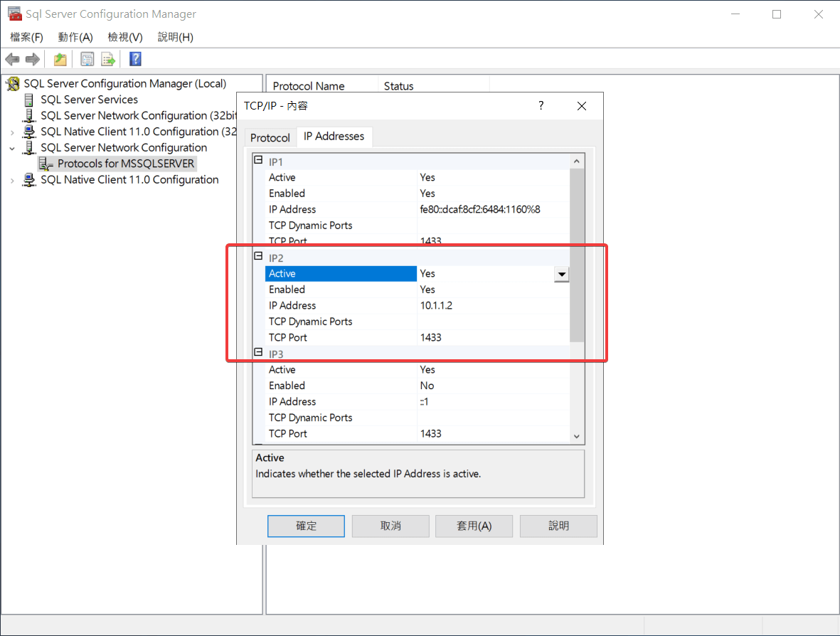Open the IP2 Active value dropdown
The width and height of the screenshot is (840, 636).
tap(562, 275)
